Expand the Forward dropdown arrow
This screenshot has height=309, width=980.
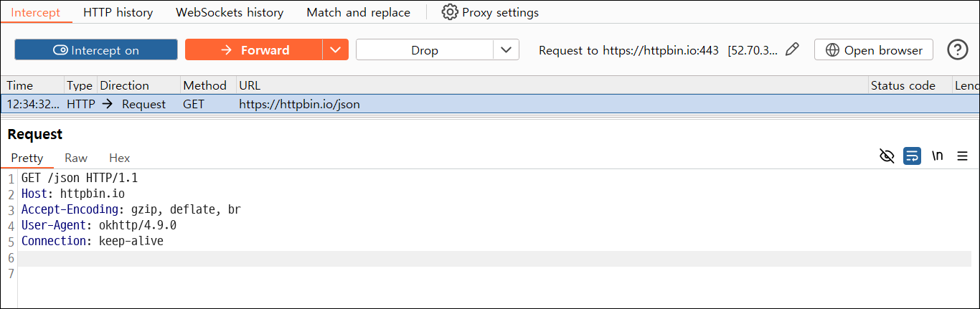(336, 49)
